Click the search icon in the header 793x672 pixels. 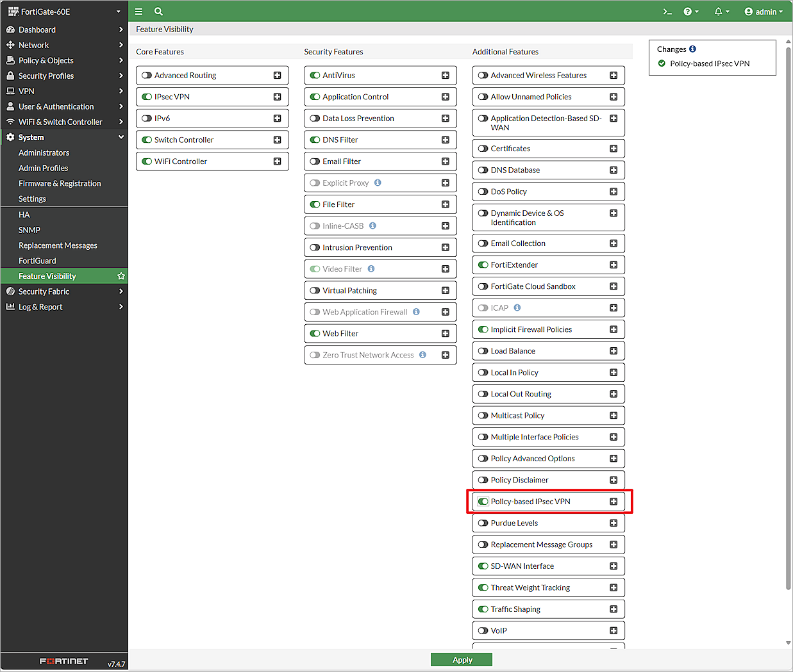coord(158,12)
